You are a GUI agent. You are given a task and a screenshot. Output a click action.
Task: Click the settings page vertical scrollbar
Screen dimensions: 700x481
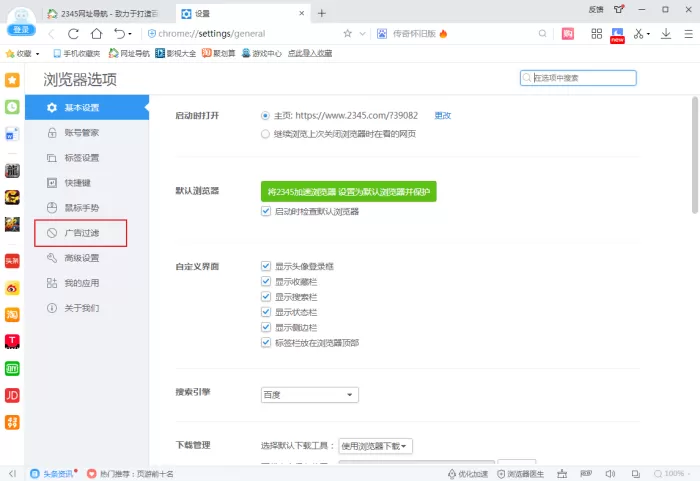point(695,155)
